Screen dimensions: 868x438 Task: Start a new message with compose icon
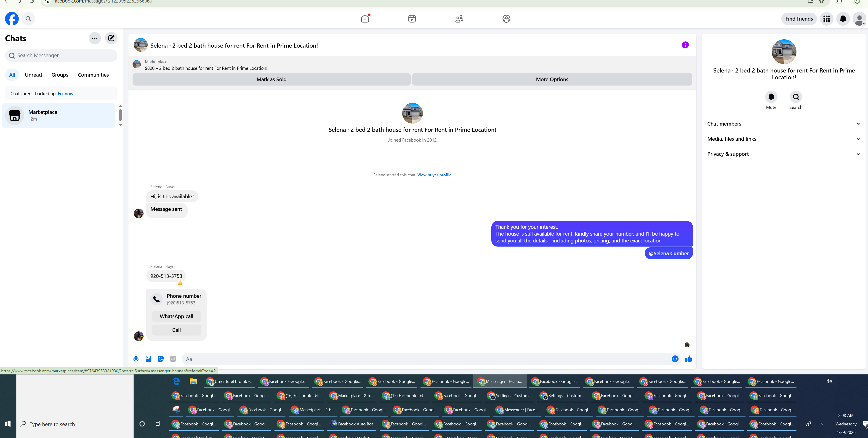coord(111,38)
